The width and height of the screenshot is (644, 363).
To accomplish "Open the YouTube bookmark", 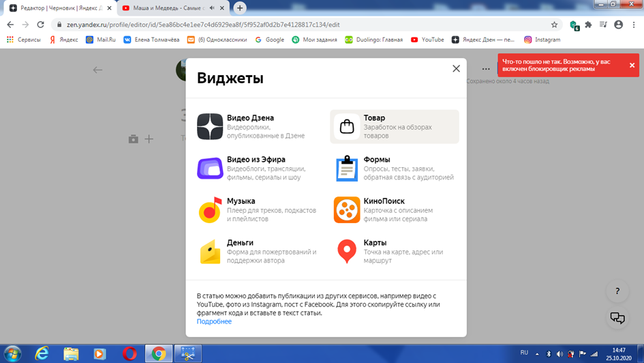I will [427, 40].
